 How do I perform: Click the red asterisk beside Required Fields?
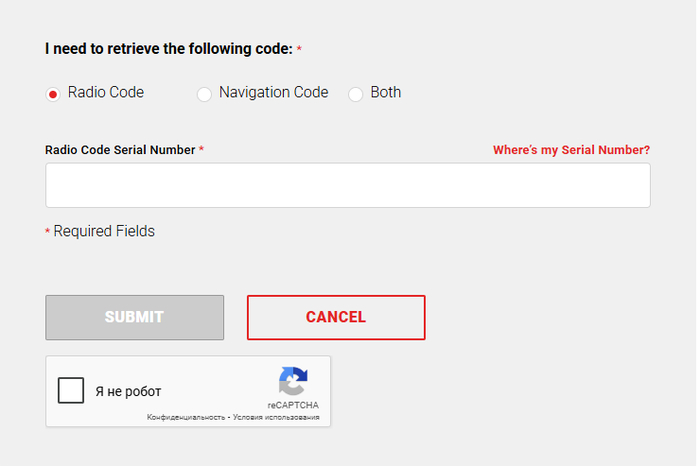(x=47, y=233)
